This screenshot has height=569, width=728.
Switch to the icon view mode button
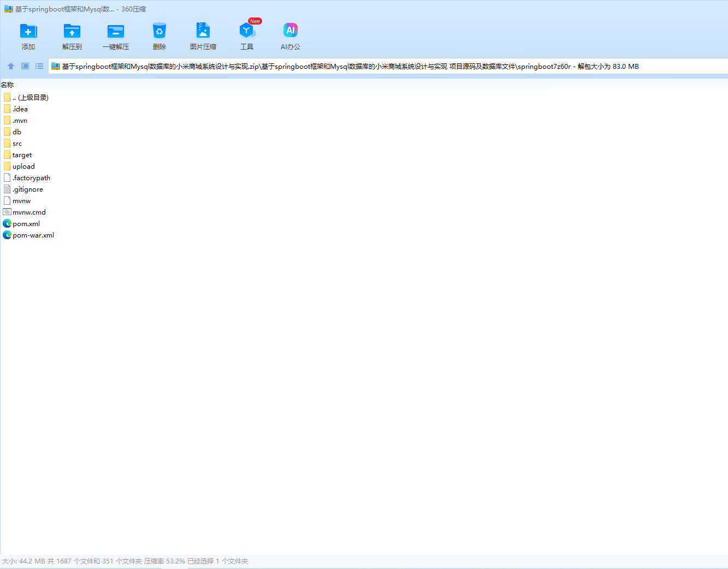point(25,66)
